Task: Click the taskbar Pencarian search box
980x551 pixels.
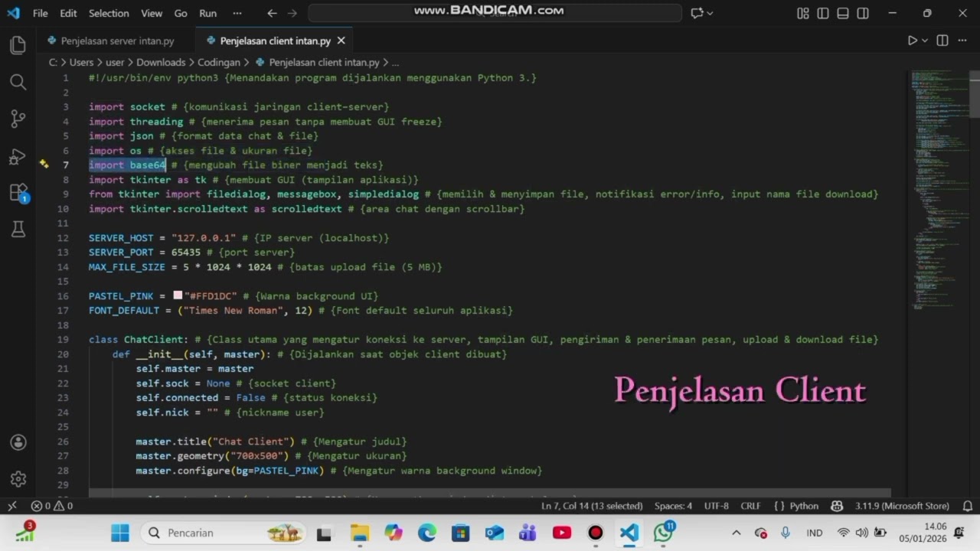Action: (224, 533)
